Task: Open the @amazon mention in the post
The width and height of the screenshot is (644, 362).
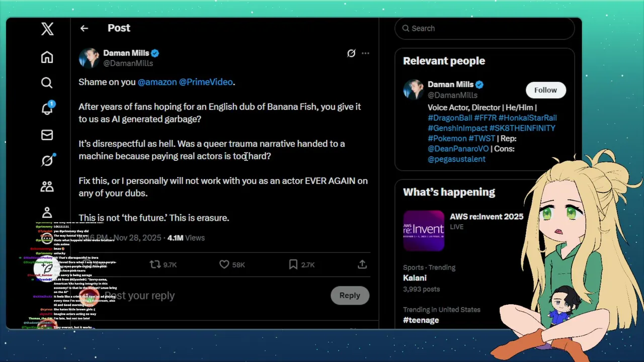Action: (157, 82)
